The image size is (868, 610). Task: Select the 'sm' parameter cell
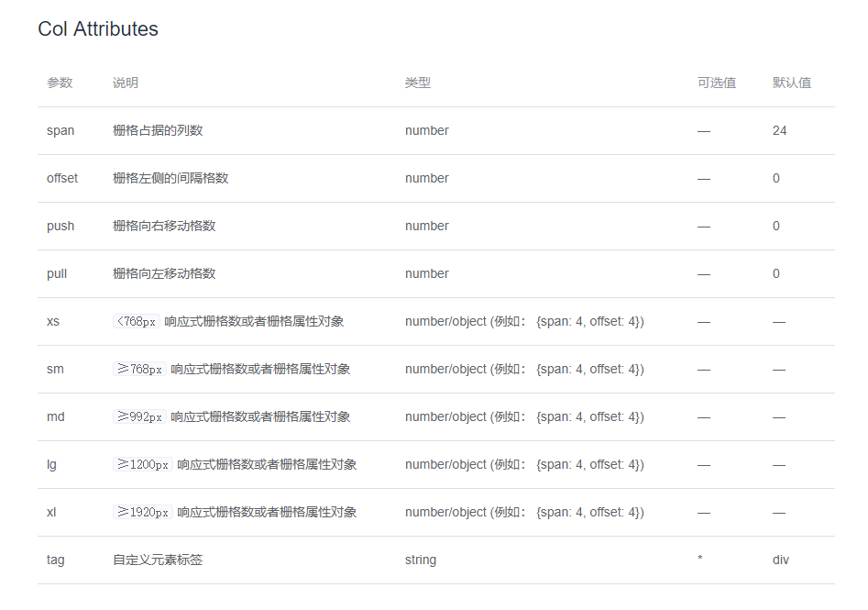coord(55,369)
